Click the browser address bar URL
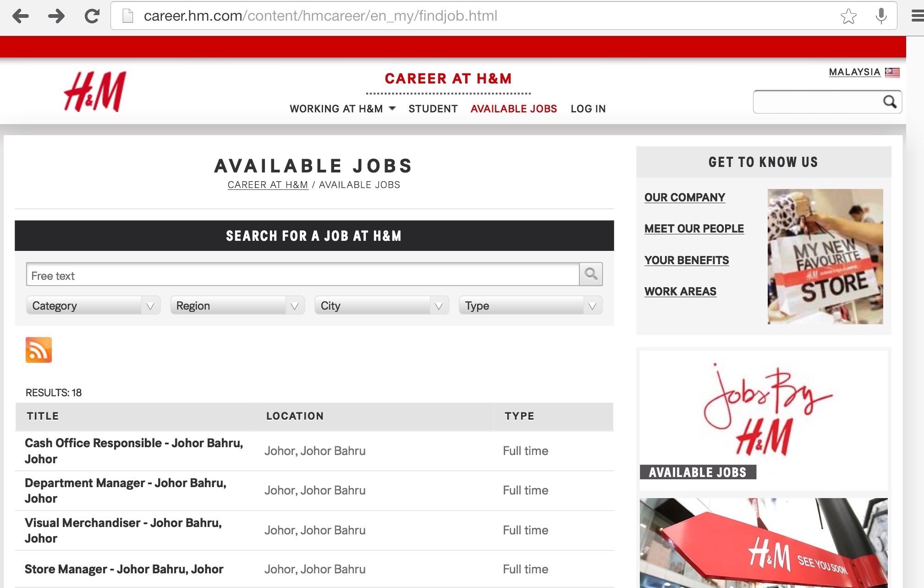This screenshot has width=924, height=588. point(320,16)
